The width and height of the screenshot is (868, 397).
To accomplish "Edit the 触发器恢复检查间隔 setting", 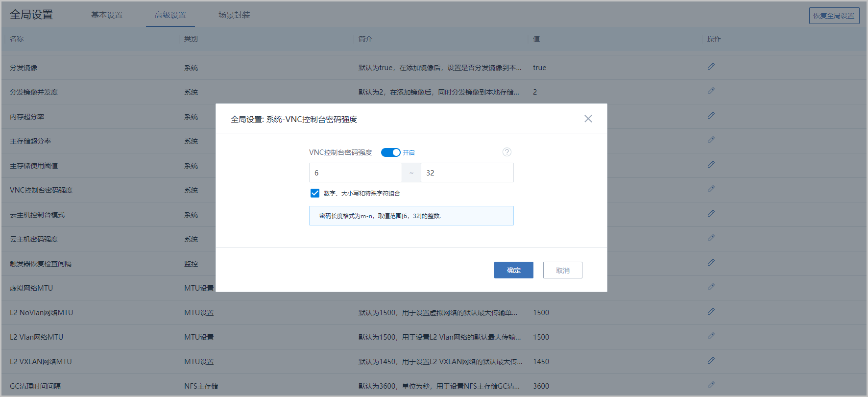I will point(711,262).
